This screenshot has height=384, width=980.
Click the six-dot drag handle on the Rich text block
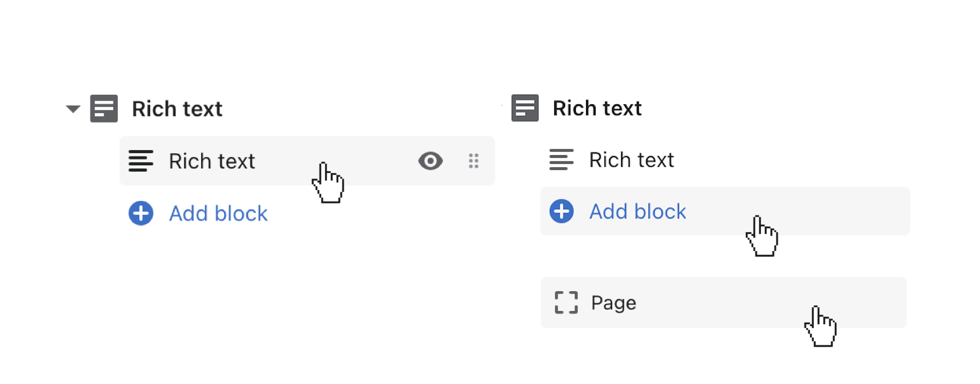tap(473, 161)
